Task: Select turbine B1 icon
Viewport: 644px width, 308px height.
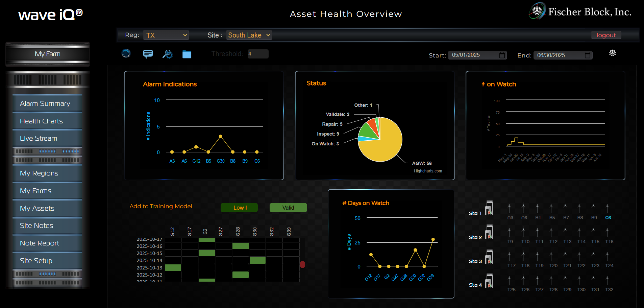Action: click(537, 208)
